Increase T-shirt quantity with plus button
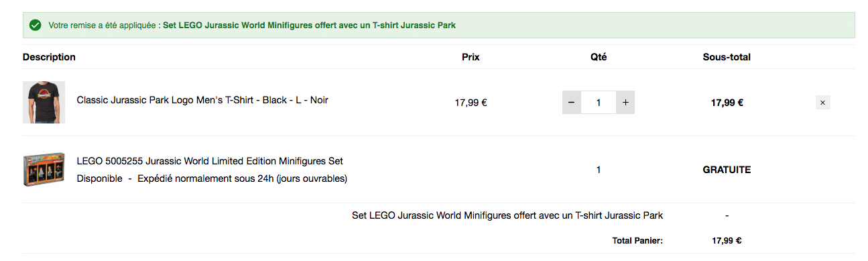 [625, 103]
